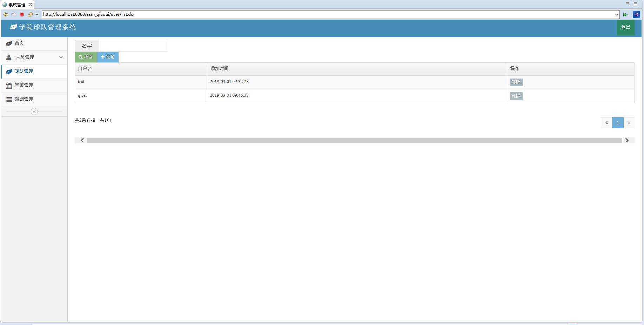Click the 共1页 page count text
Image resolution: width=644 pixels, height=325 pixels.
tap(106, 120)
